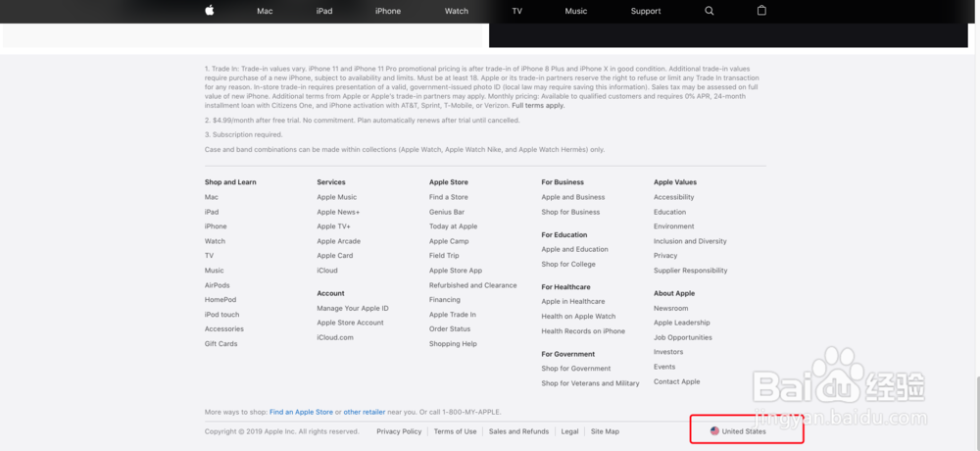
Task: Open Apple Card footer link
Action: (335, 256)
